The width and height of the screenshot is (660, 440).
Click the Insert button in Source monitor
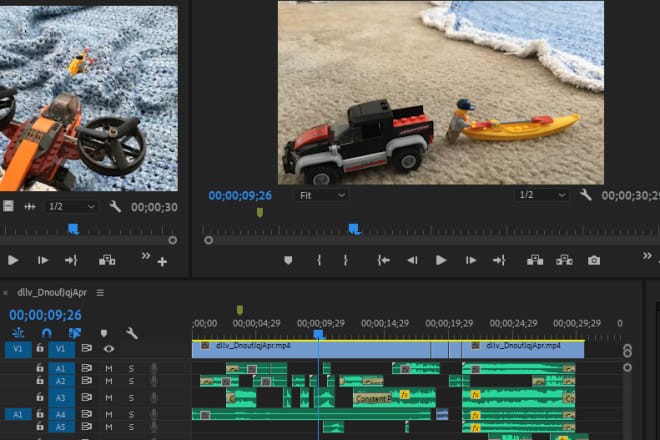coord(107,260)
